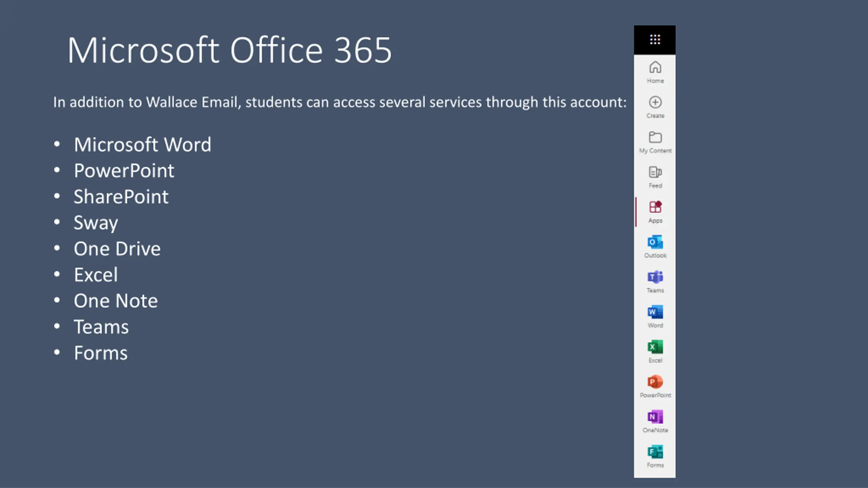Image resolution: width=868 pixels, height=488 pixels.
Task: Launch Outlook from the sidebar
Action: click(x=655, y=247)
